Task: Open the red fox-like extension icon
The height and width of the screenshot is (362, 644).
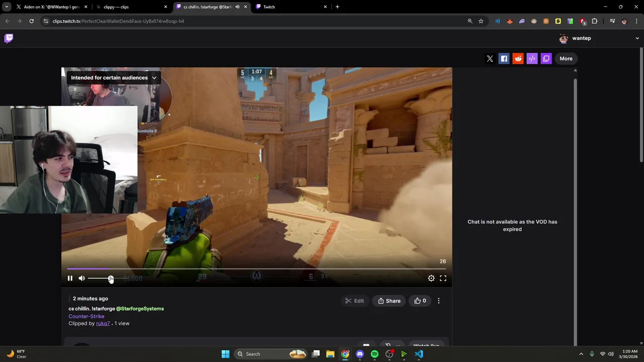Action: pos(510,21)
